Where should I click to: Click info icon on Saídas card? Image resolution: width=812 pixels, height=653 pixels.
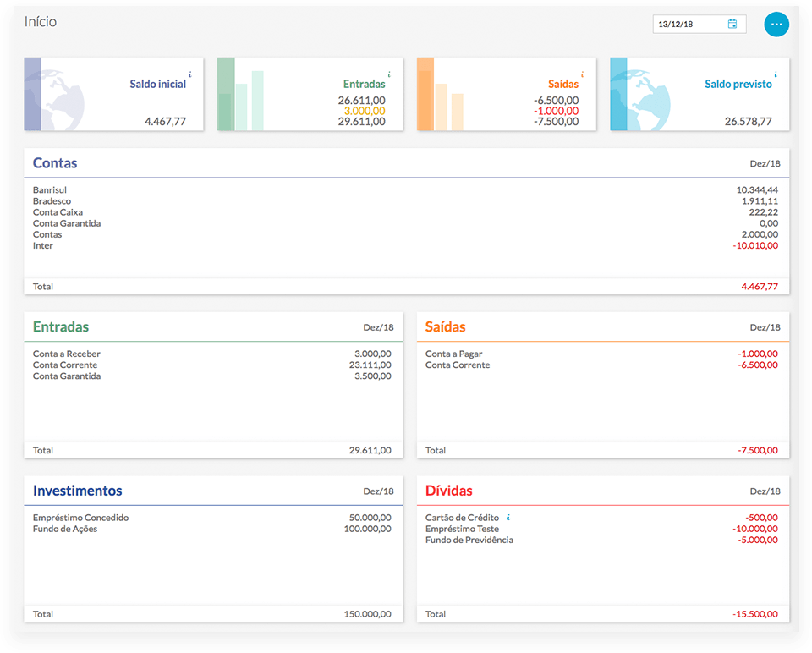583,74
